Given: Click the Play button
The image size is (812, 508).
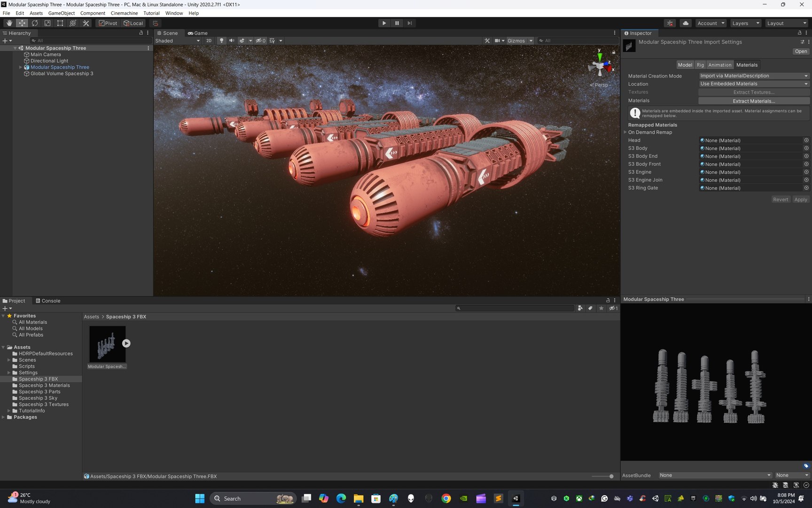Looking at the screenshot, I should tap(384, 23).
